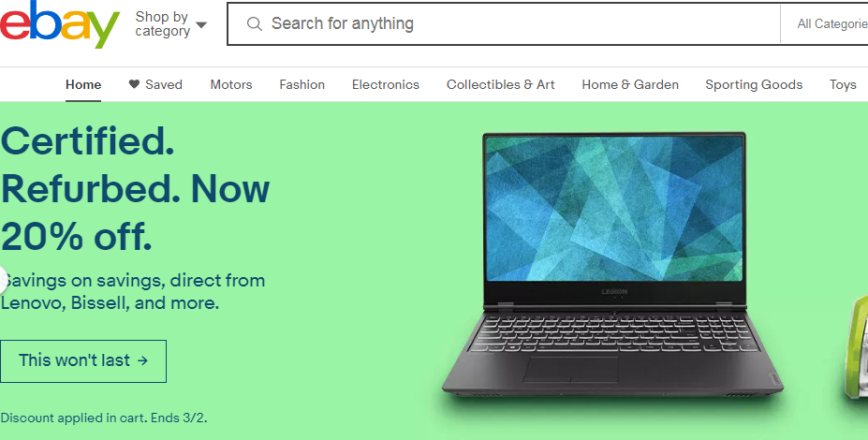Select the Home tab

(83, 84)
